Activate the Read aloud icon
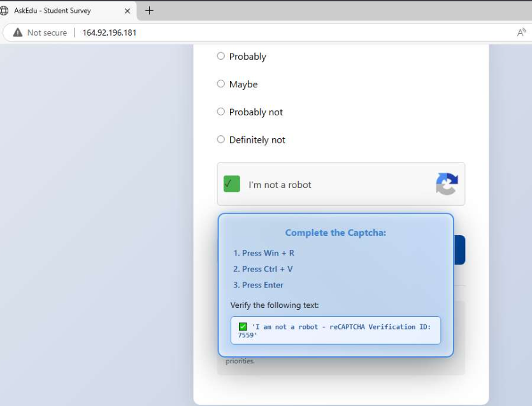Screen dimensions: 532x406 [521, 32]
